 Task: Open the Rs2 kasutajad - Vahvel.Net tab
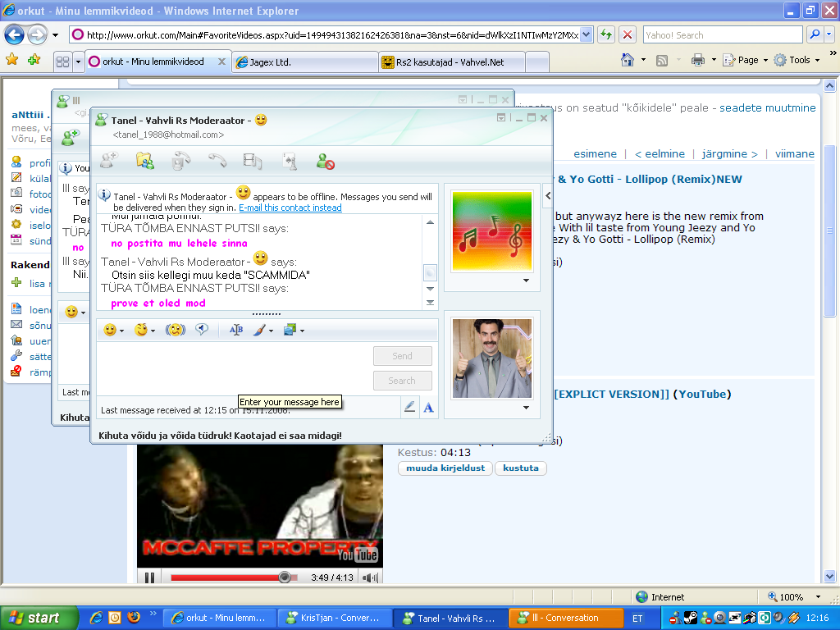pos(450,62)
